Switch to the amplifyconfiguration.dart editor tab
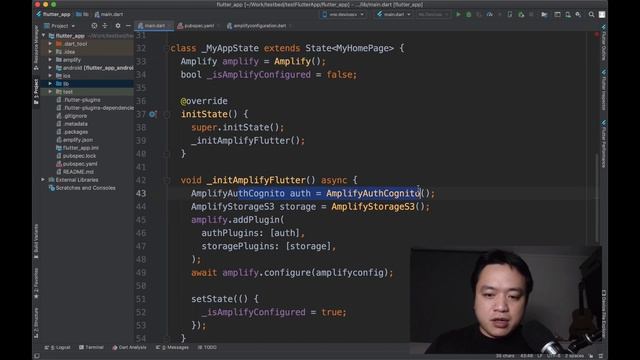Viewport: 640px width, 360px height. (260, 26)
